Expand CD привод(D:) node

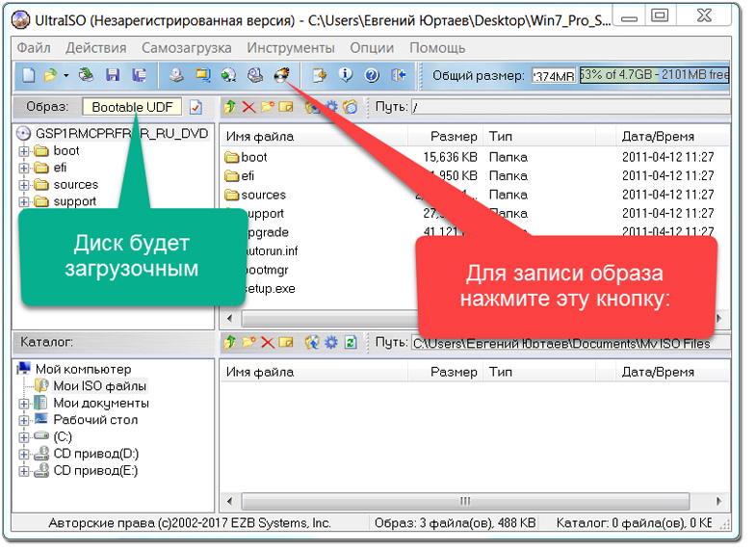point(24,455)
